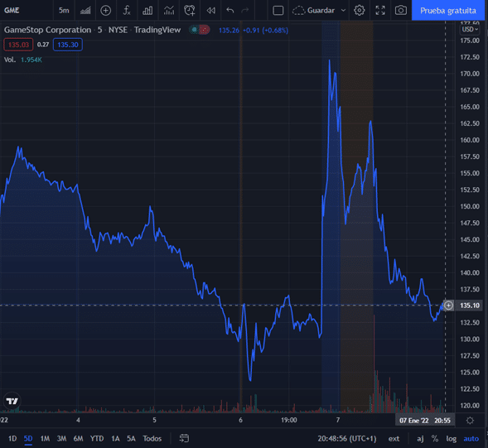The height and width of the screenshot is (448, 488).
Task: Enter fullscreen mode
Action: click(x=380, y=10)
